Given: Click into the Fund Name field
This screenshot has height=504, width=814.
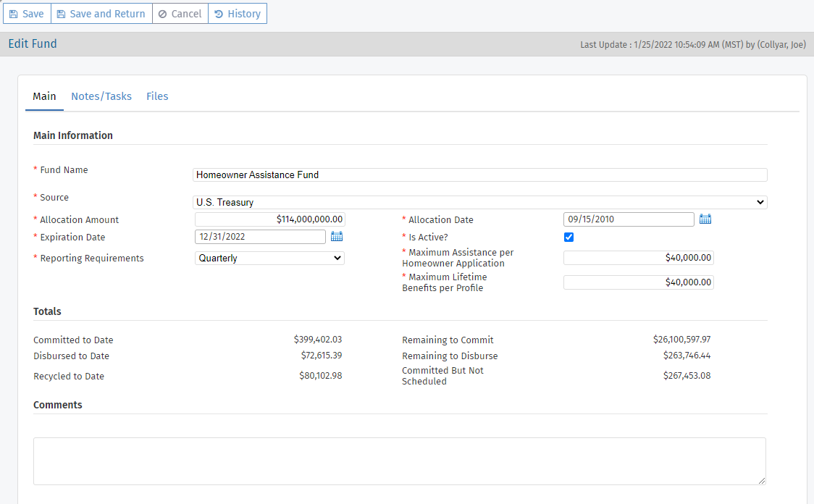Looking at the screenshot, I should pos(480,175).
